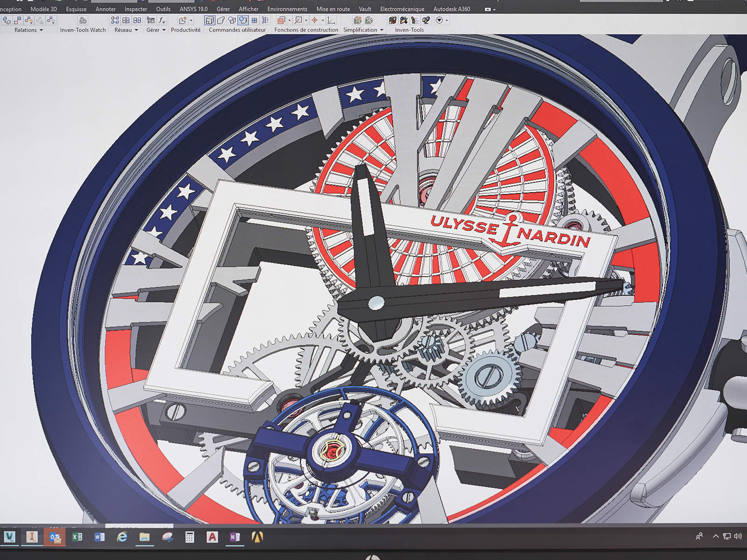This screenshot has width=747, height=560.
Task: Expand the Gérer panel dropdown
Action: click(164, 30)
